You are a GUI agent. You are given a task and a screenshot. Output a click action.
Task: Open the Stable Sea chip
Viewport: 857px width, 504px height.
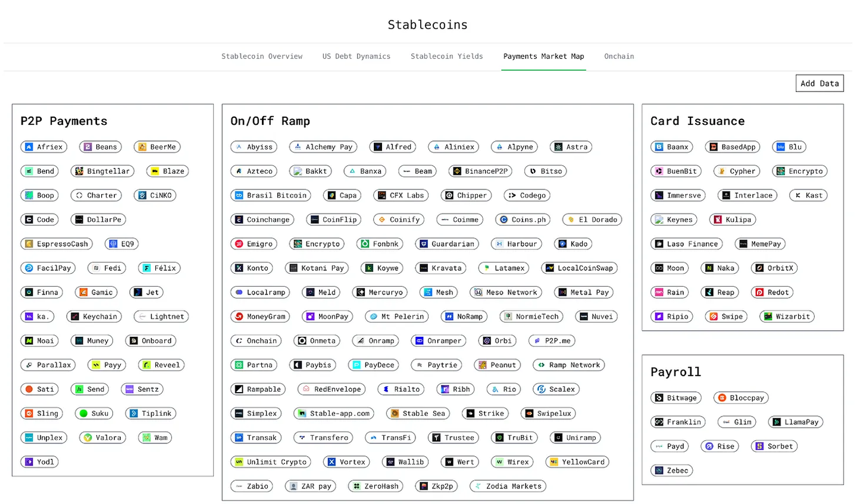click(x=418, y=414)
